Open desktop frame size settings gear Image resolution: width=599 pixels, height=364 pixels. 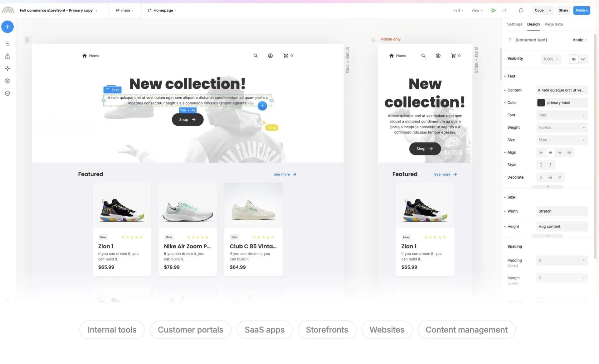pos(348,49)
